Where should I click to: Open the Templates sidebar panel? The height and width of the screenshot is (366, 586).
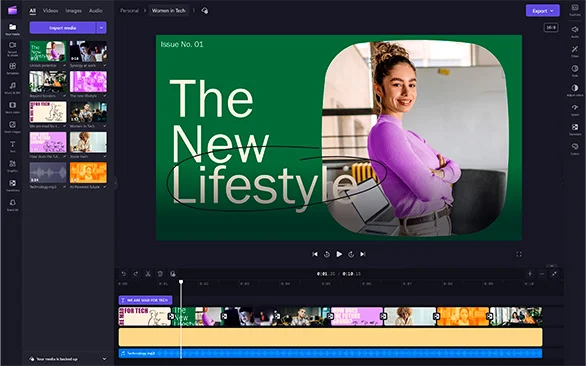[12, 68]
